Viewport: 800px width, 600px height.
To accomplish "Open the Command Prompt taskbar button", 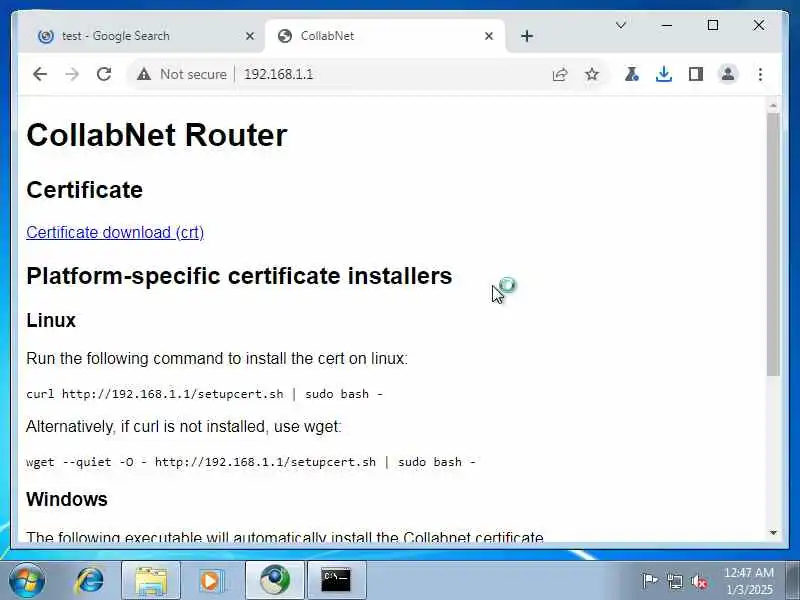I will (x=337, y=580).
